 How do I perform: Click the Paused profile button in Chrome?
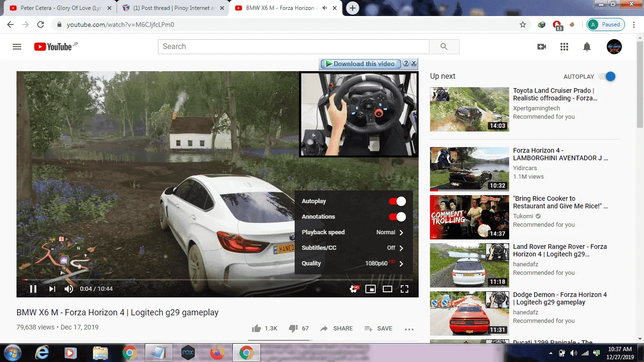point(606,25)
